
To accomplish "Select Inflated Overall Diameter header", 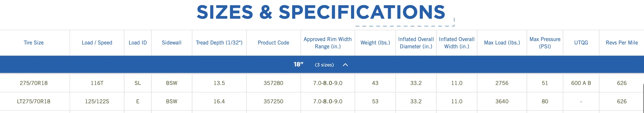I will [x=416, y=43].
